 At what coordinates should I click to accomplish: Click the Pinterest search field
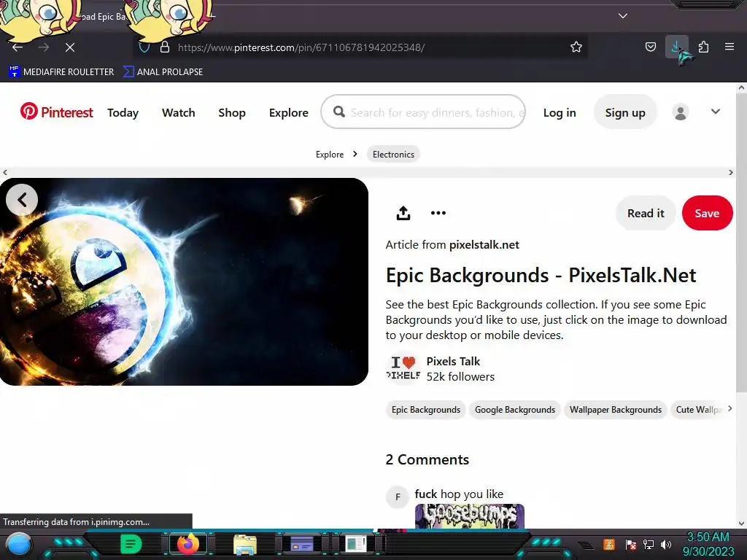423,112
